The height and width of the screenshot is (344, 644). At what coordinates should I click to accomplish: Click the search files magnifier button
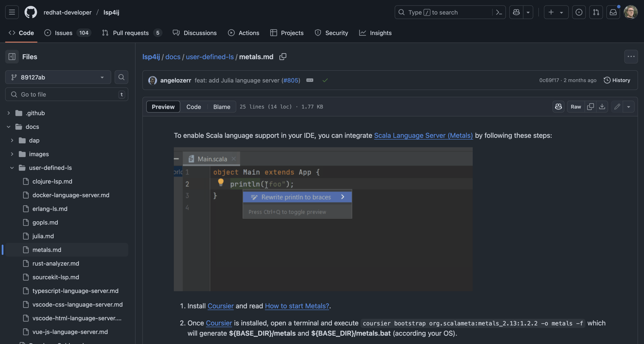click(121, 77)
